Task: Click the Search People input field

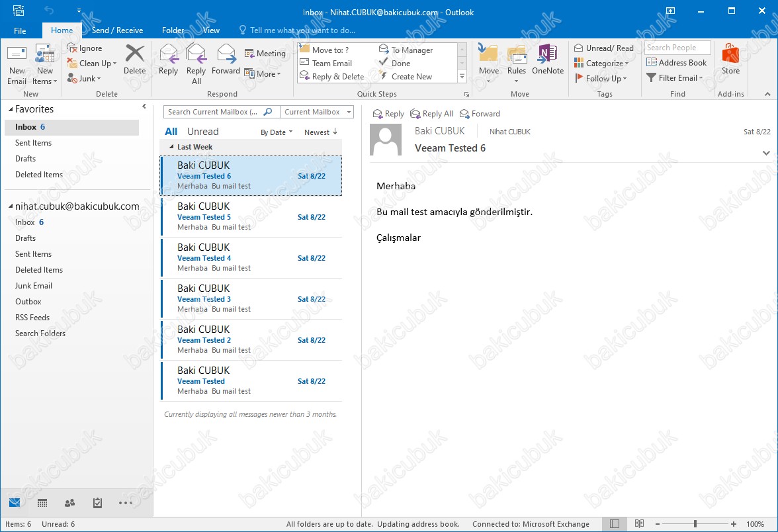Action: [677, 48]
